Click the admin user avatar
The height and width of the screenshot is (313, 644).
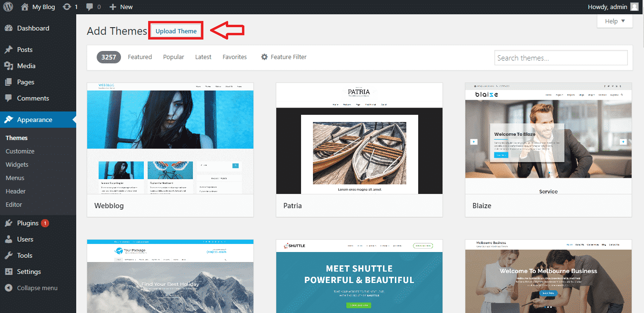(x=634, y=7)
